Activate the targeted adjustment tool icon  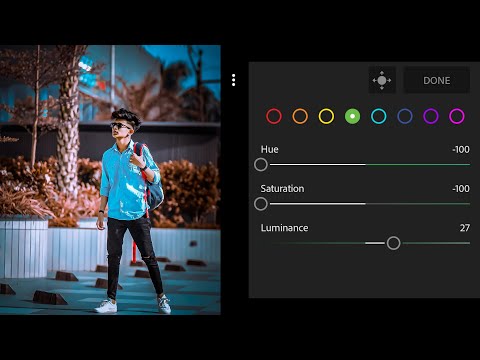coord(382,80)
